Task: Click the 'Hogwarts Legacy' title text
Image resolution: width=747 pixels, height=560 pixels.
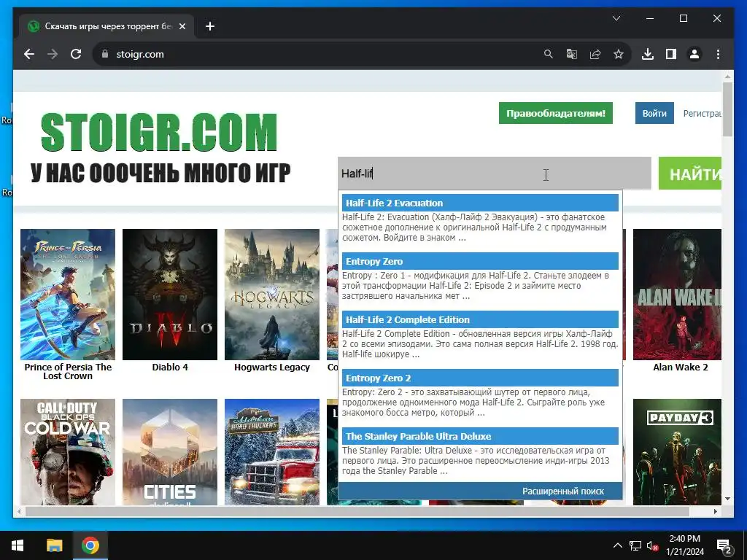Action: [x=272, y=367]
